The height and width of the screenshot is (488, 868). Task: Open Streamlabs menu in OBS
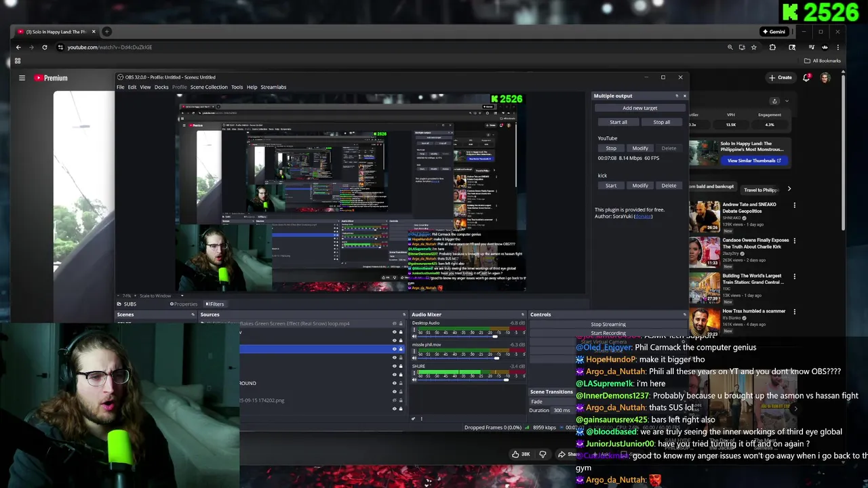click(273, 87)
